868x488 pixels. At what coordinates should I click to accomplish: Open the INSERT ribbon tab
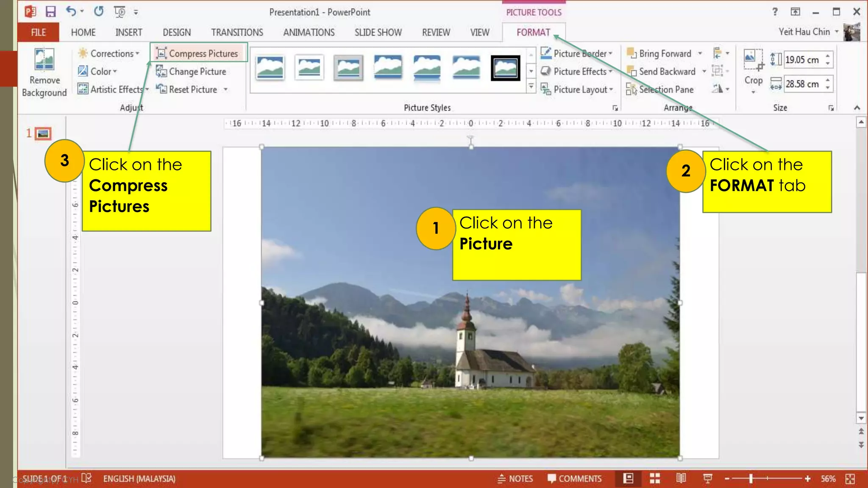coord(128,32)
